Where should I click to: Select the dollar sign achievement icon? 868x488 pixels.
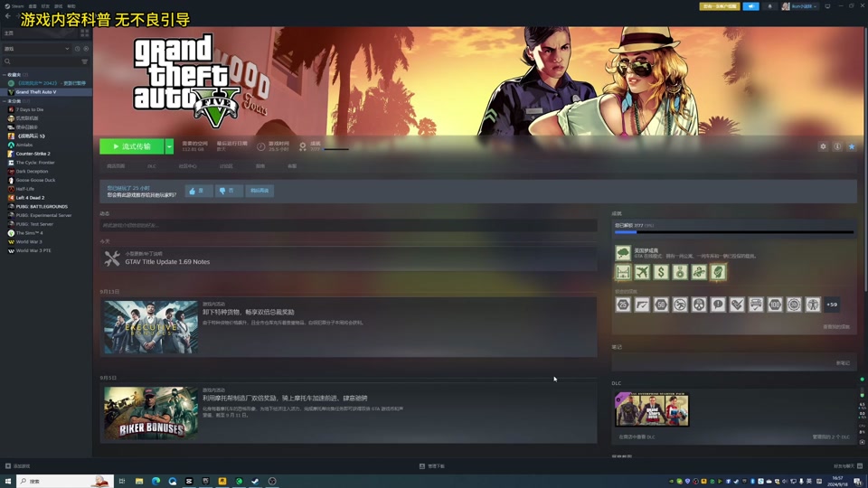pos(661,272)
